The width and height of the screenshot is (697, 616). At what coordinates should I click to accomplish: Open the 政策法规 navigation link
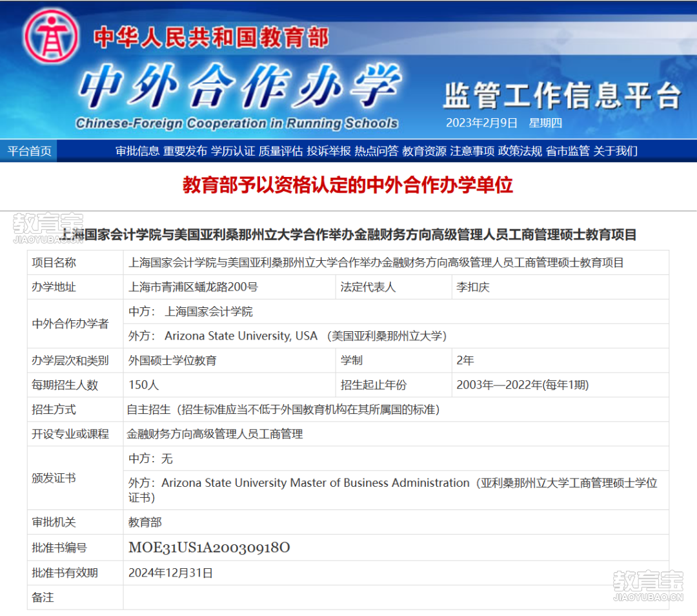520,151
